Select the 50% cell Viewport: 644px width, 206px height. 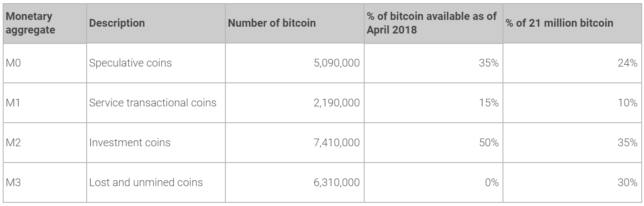[x=489, y=143]
